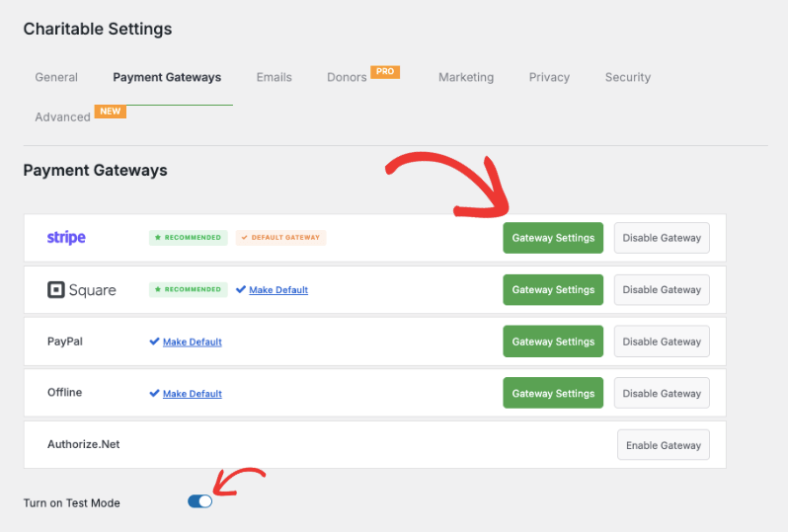Click the PRO badge beside Donors
The image size is (788, 532).
click(385, 72)
